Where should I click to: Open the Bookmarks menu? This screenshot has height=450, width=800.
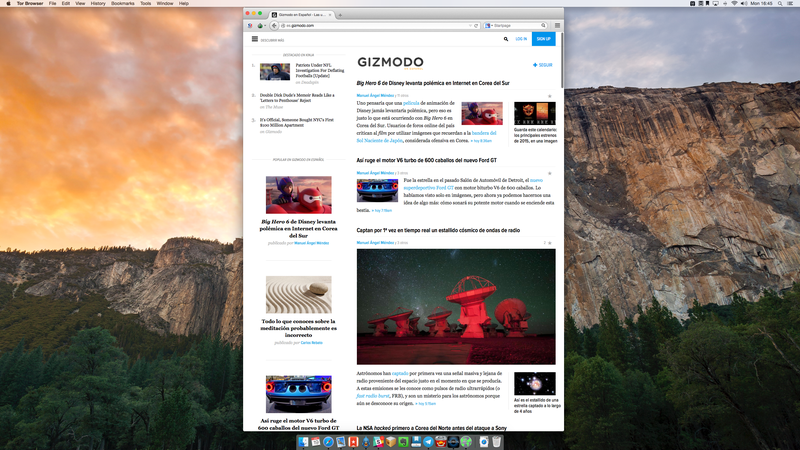(123, 4)
